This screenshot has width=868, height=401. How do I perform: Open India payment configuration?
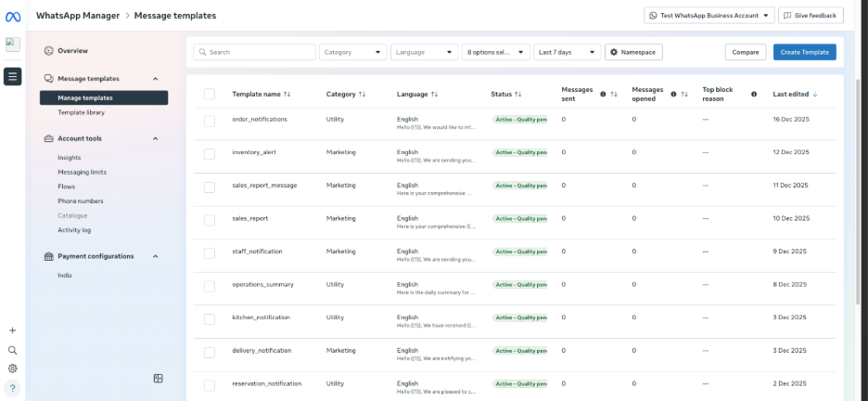pyautogui.click(x=65, y=276)
